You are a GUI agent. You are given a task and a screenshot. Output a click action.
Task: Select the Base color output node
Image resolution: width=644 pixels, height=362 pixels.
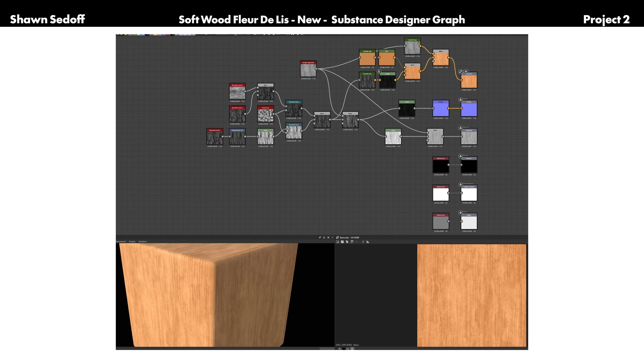[x=469, y=80]
